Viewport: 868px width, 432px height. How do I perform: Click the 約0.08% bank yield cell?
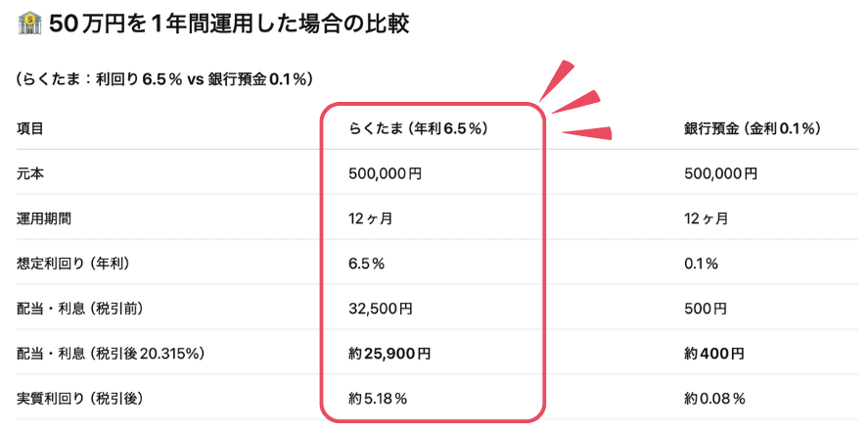click(714, 399)
